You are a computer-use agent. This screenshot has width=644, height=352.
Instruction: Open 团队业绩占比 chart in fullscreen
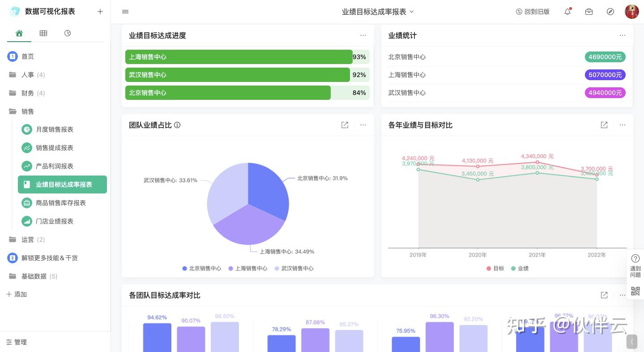pyautogui.click(x=345, y=125)
